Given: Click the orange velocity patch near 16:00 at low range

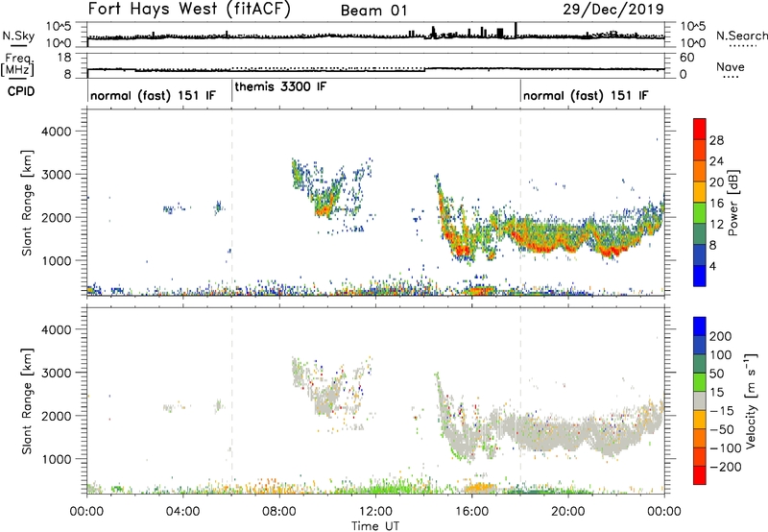Looking at the screenshot, I should pyautogui.click(x=479, y=488).
